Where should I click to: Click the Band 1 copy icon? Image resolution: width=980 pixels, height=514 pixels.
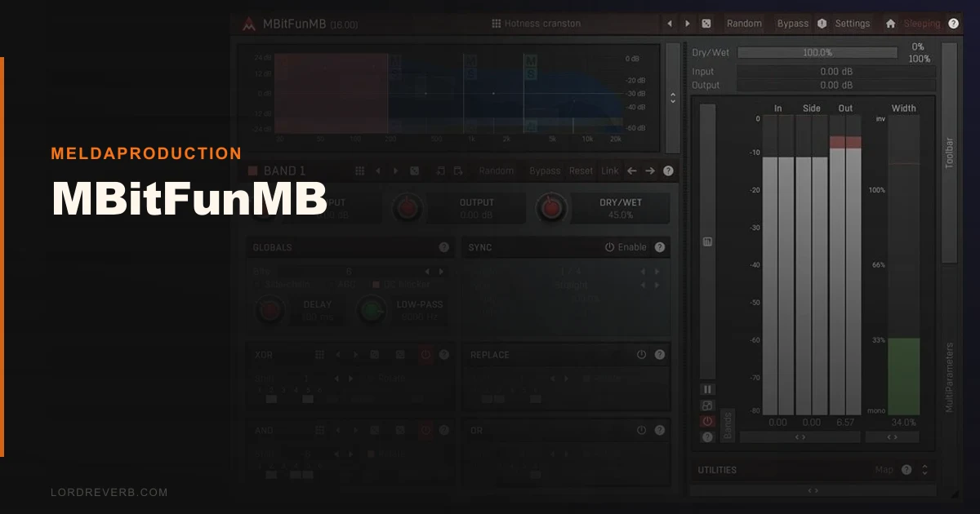coord(441,171)
